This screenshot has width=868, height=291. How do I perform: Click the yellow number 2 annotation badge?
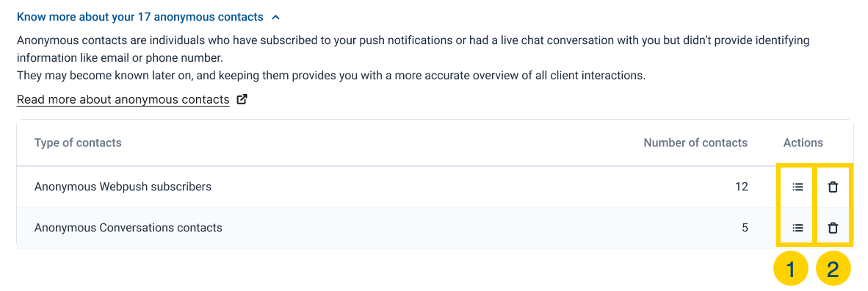(x=833, y=270)
